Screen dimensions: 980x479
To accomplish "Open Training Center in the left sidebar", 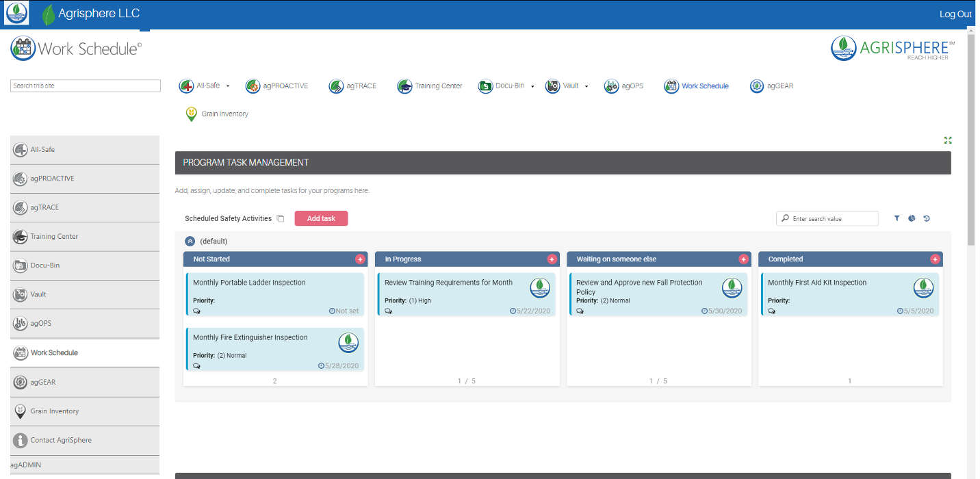I will coord(85,236).
